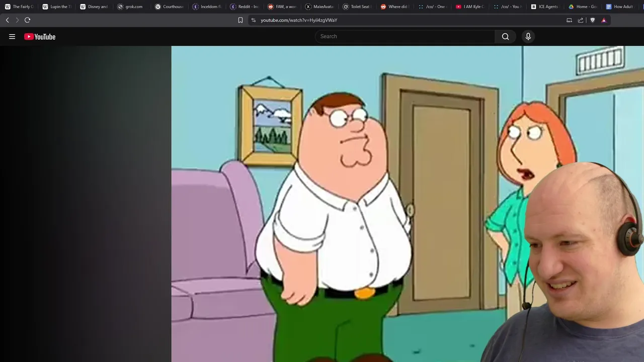Switch to the "Home - Goo" Drive tab
The height and width of the screenshot is (362, 644).
point(583,7)
